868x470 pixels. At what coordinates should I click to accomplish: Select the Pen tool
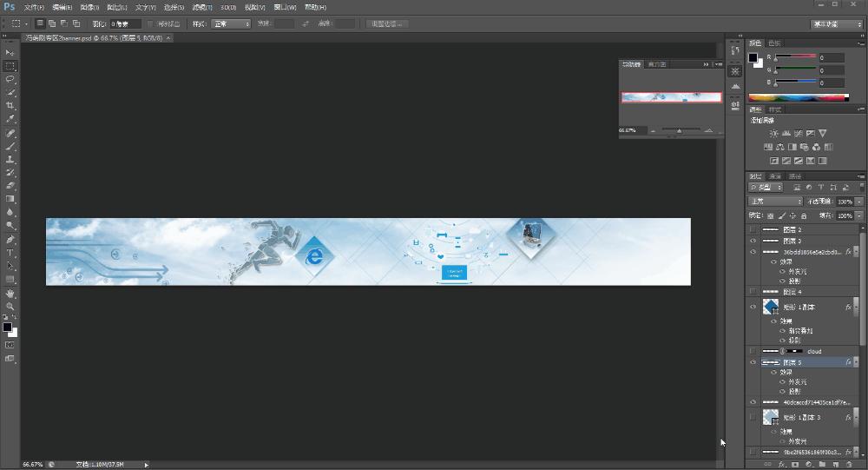click(x=10, y=240)
